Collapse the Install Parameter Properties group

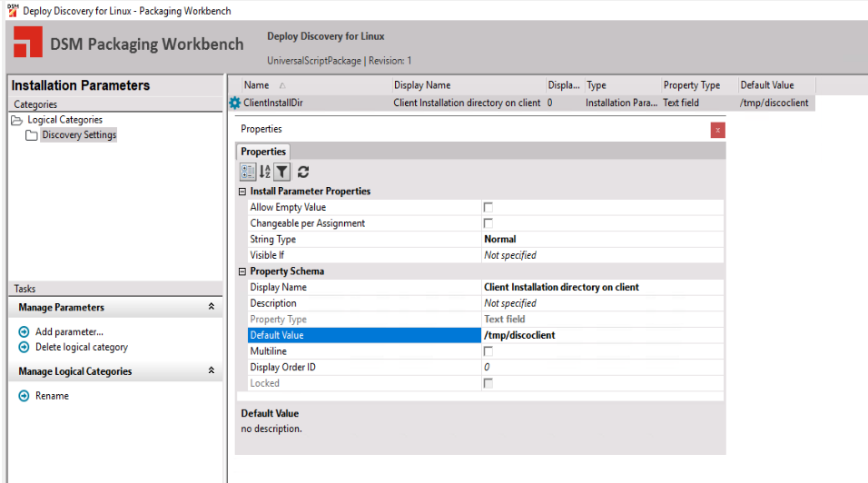tap(242, 192)
